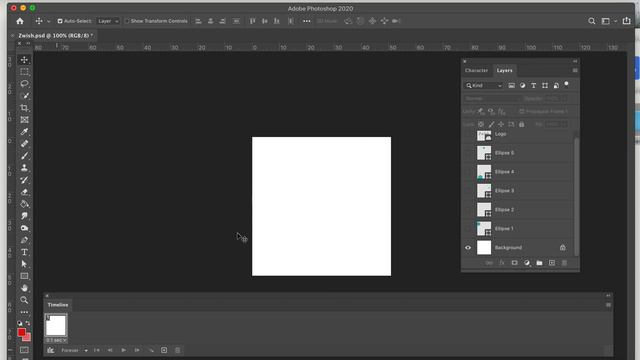The width and height of the screenshot is (640, 360).
Task: Open more align options ellipsis
Action: coord(307,21)
